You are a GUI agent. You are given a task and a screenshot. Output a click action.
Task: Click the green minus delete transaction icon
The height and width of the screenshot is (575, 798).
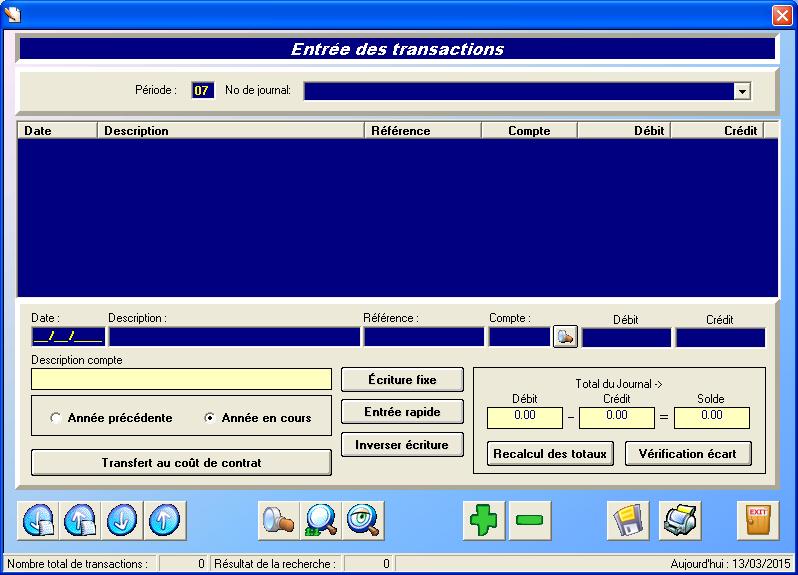tap(530, 520)
